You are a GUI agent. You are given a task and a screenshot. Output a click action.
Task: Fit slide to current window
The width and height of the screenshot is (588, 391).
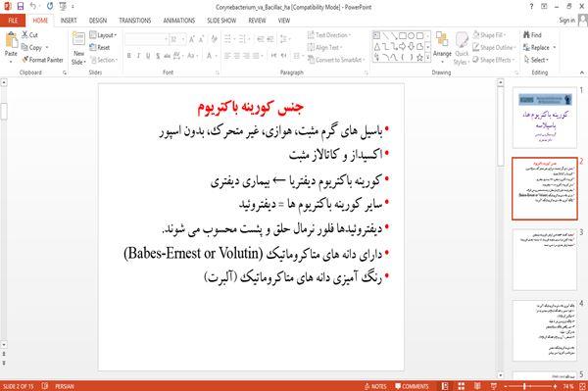582,386
